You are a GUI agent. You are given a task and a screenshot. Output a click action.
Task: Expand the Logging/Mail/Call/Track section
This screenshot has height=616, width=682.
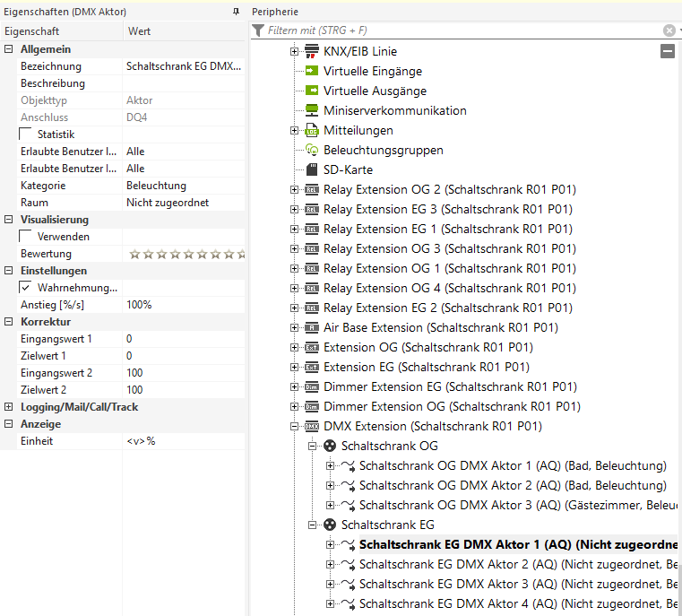click(x=10, y=407)
